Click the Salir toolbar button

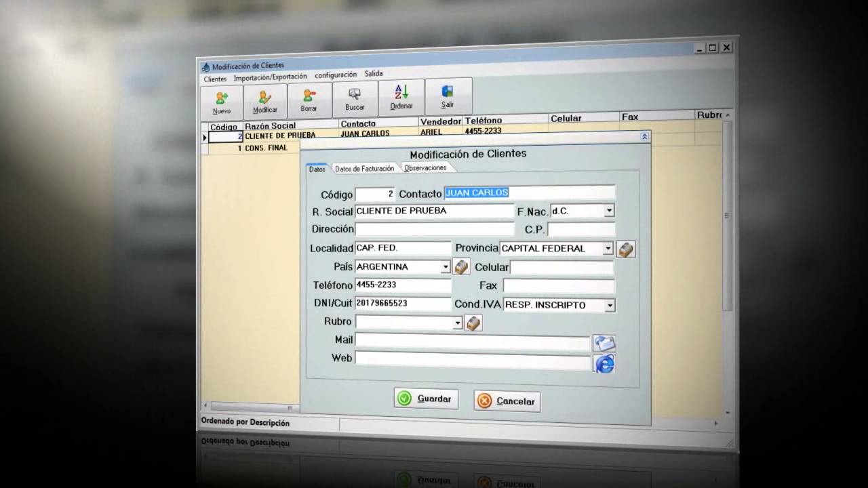point(448,96)
